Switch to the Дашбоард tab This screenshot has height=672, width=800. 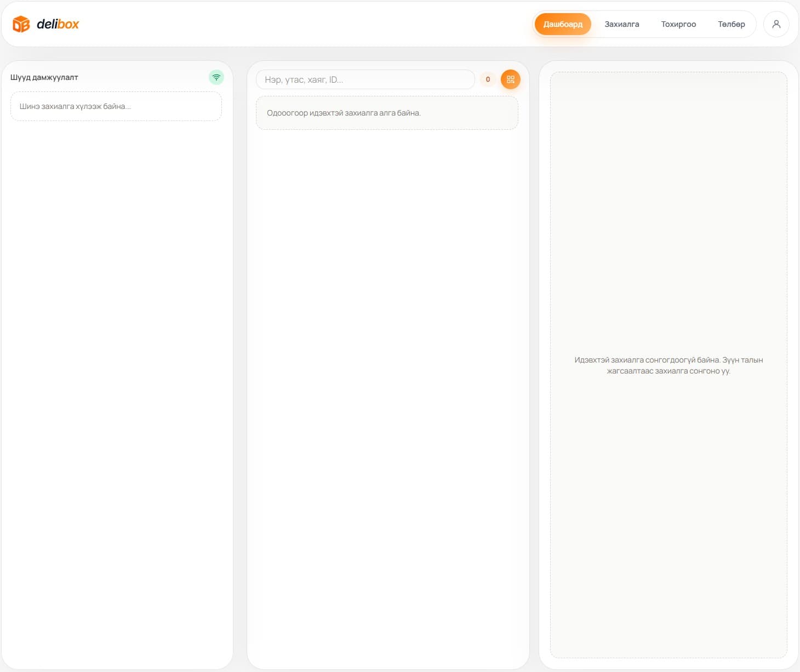pyautogui.click(x=563, y=24)
